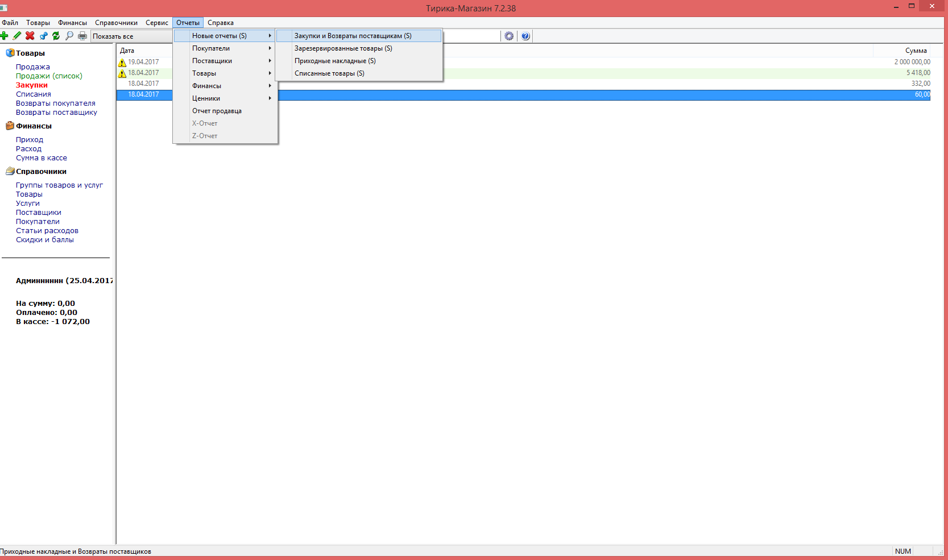
Task: Open the Товары link under Справочники
Action: [x=29, y=194]
